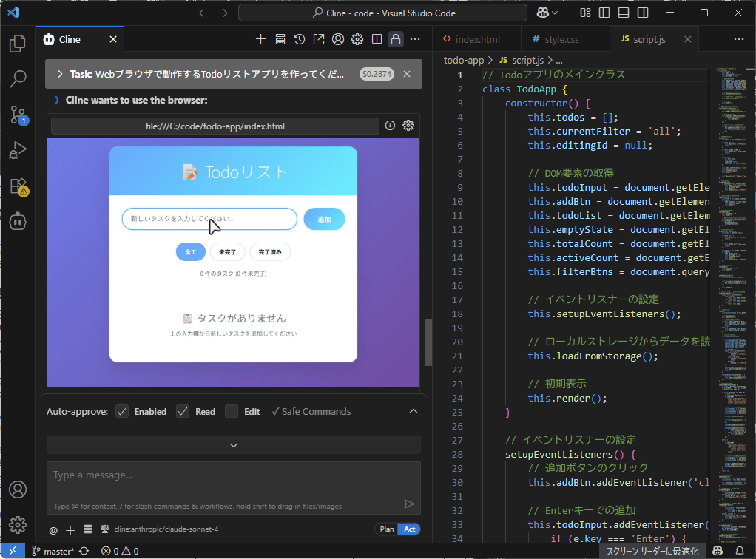Open Source Control view in activity bar

[x=18, y=115]
